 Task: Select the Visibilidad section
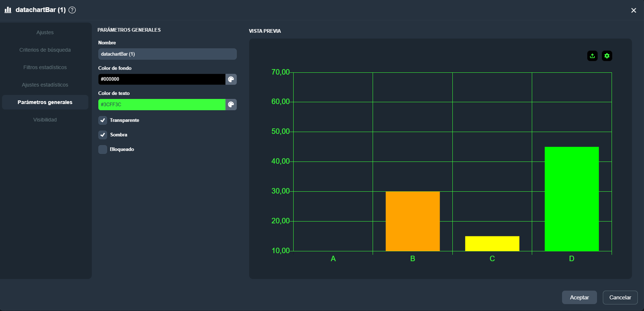click(x=45, y=120)
